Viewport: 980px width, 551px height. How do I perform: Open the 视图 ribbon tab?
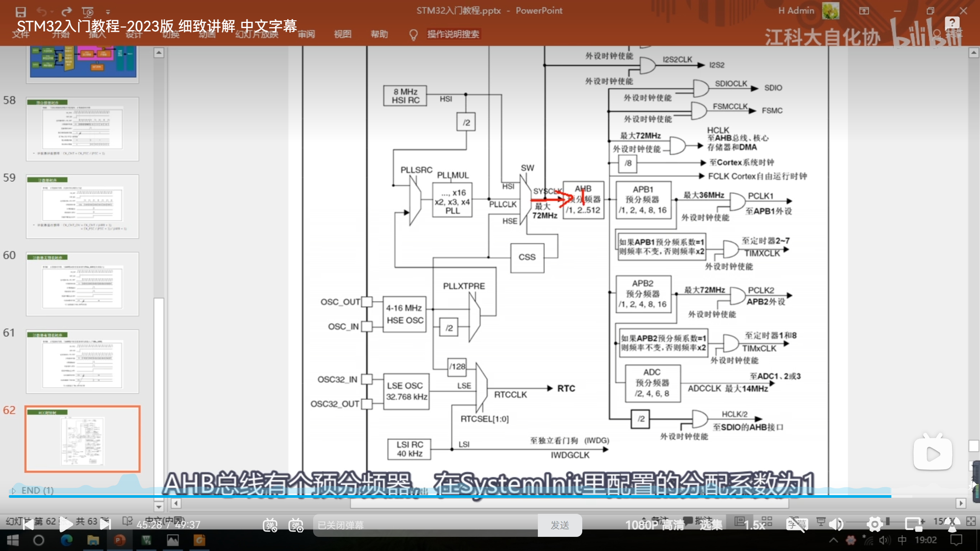pyautogui.click(x=342, y=34)
